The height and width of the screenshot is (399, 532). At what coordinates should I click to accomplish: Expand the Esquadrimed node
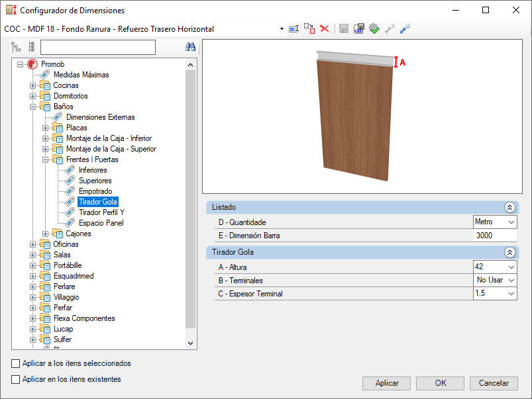tap(33, 276)
